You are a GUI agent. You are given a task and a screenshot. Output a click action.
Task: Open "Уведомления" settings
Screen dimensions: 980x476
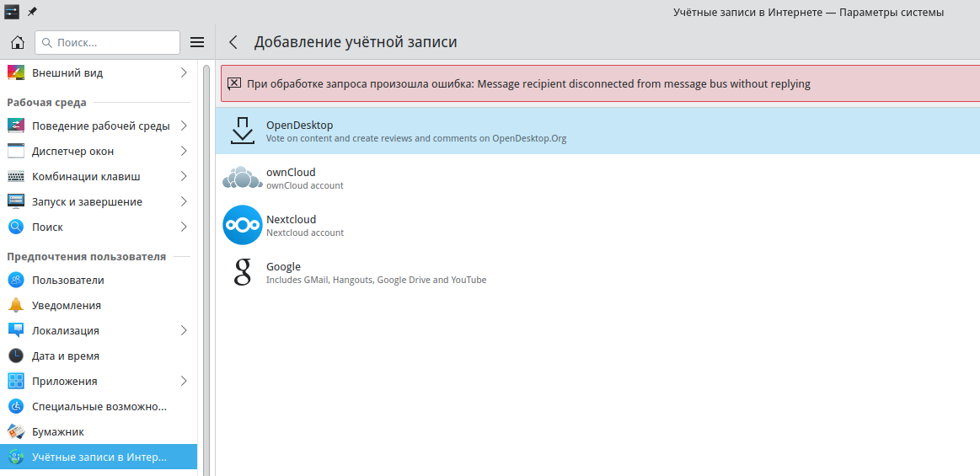[x=98, y=306]
